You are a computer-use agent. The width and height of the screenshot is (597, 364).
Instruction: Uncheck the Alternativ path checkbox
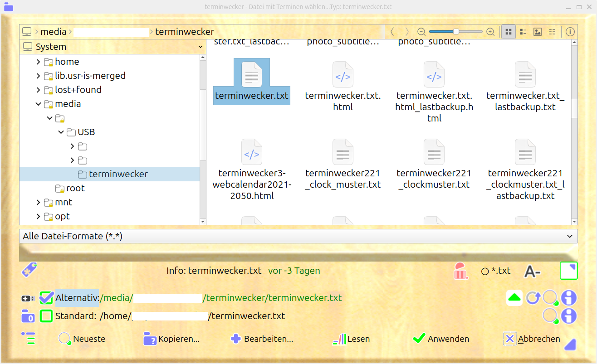pyautogui.click(x=46, y=298)
